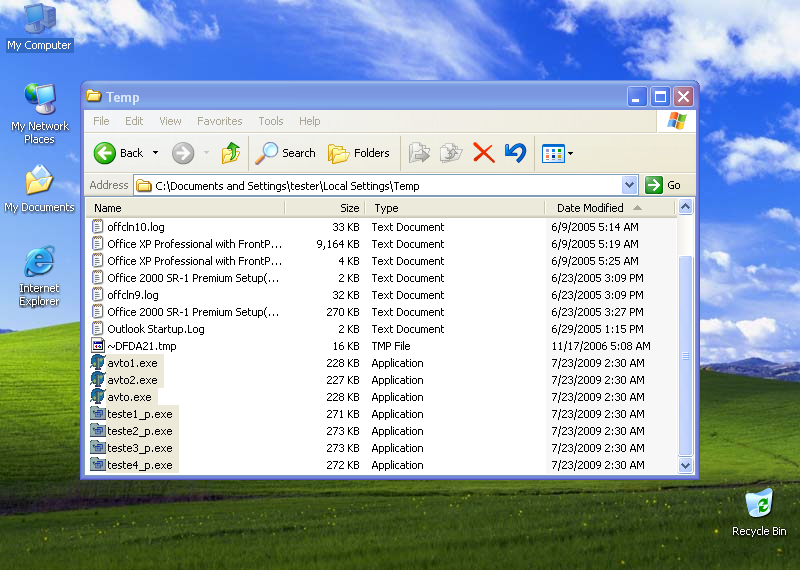800x570 pixels.
Task: Select the Outlook Startup.Log file icon
Action: pyautogui.click(x=97, y=329)
